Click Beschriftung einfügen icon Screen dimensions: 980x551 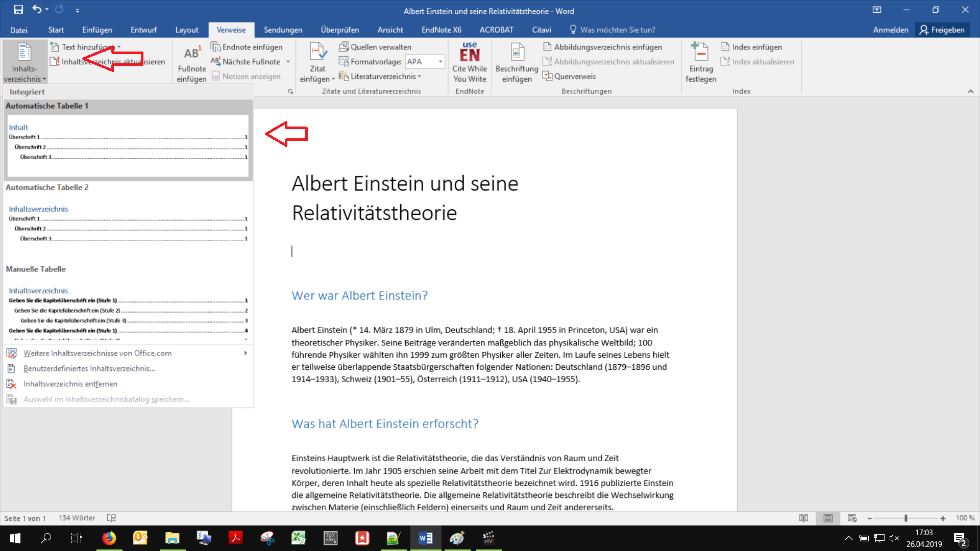coord(517,54)
